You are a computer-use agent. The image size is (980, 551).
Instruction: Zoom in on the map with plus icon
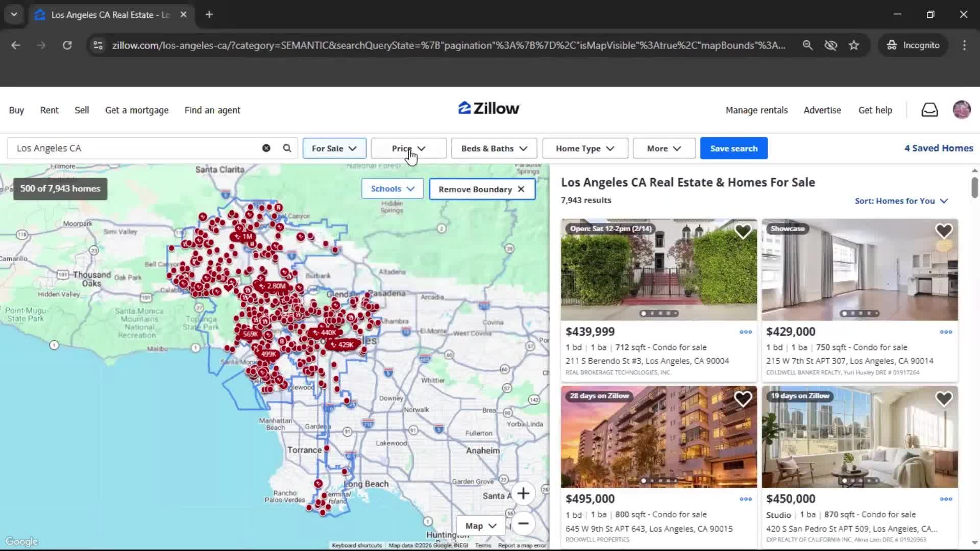[523, 493]
